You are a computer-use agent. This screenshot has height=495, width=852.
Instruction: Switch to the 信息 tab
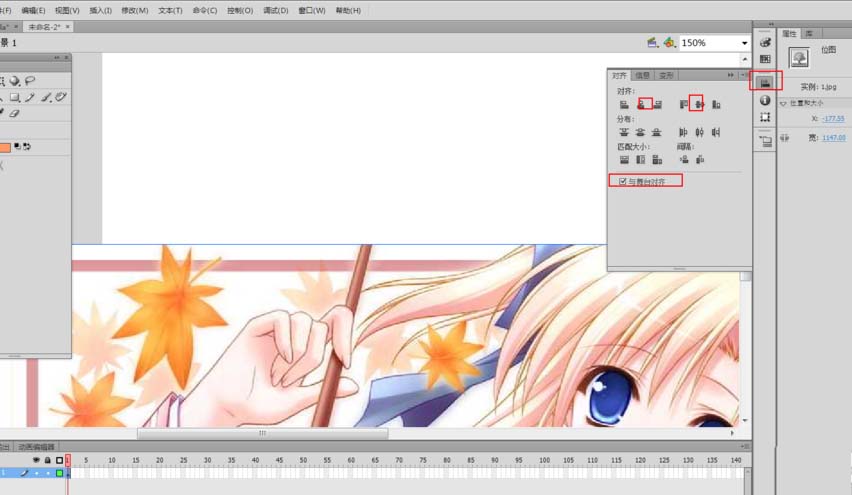pyautogui.click(x=642, y=76)
